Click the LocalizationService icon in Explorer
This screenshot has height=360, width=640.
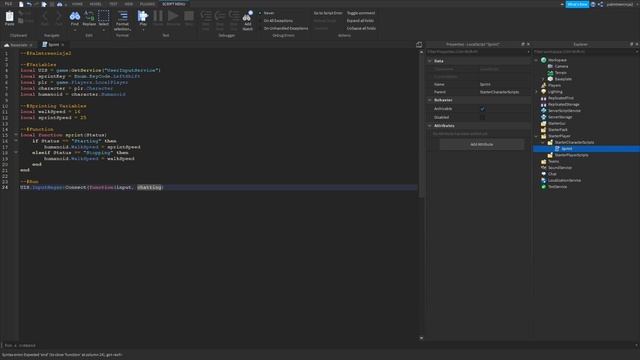(544, 180)
